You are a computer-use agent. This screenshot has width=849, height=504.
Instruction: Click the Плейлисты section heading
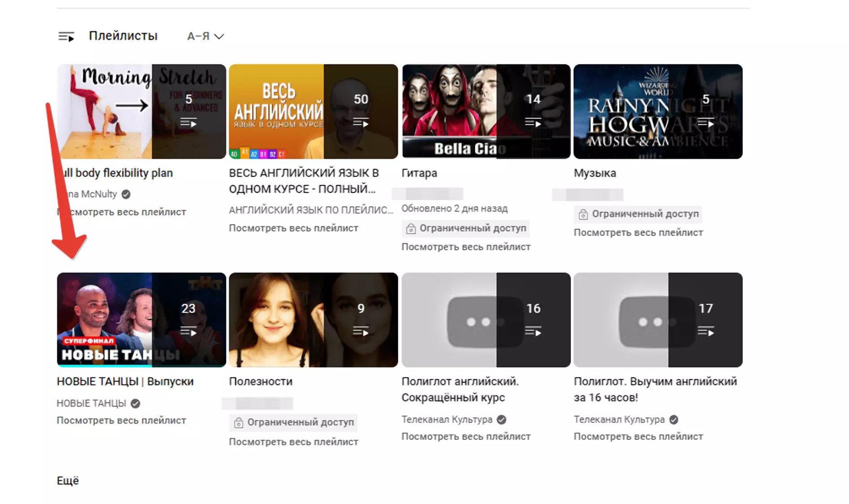123,36
